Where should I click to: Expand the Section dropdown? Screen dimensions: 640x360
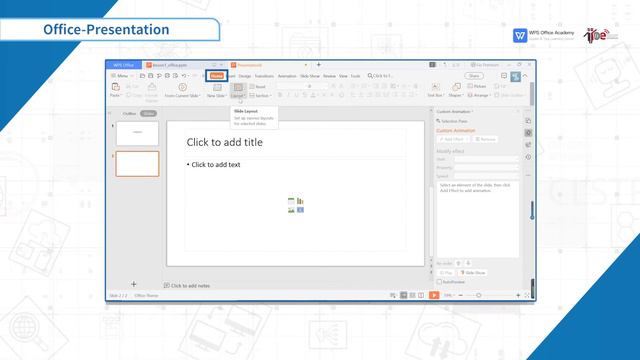coord(260,96)
